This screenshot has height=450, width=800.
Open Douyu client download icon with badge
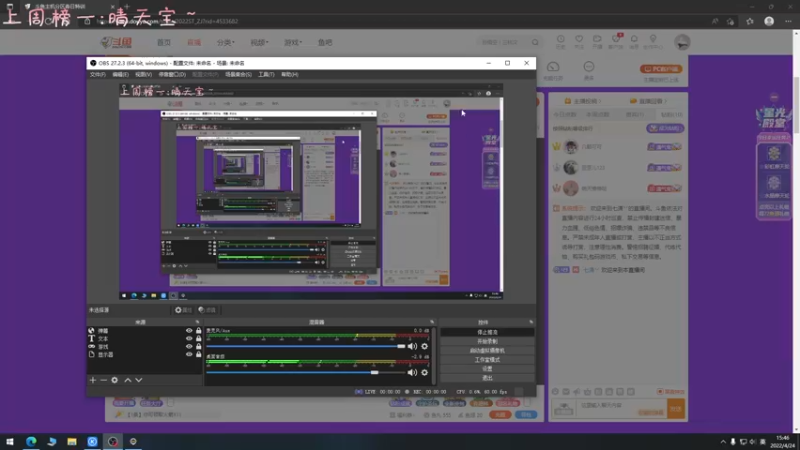(616, 41)
